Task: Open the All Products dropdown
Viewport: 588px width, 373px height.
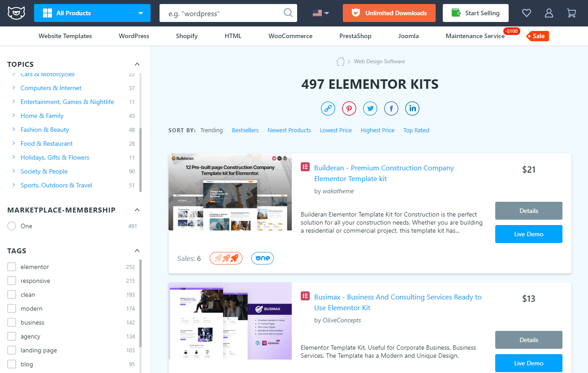Action: pos(92,13)
